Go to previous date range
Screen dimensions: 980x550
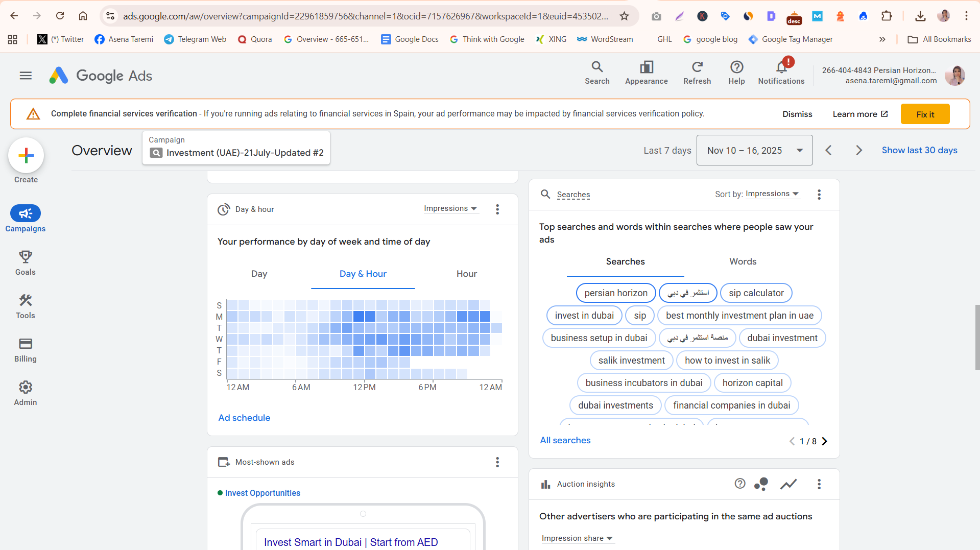coord(828,150)
